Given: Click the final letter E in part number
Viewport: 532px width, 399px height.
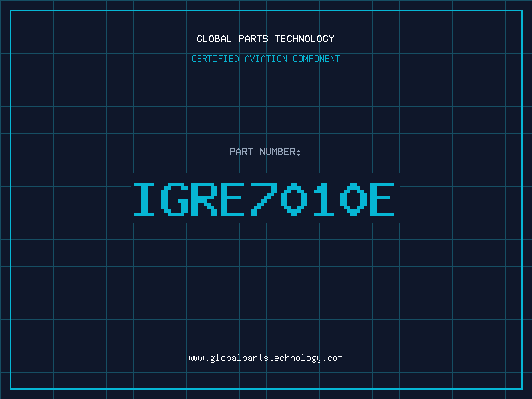Looking at the screenshot, I should pyautogui.click(x=382, y=199).
